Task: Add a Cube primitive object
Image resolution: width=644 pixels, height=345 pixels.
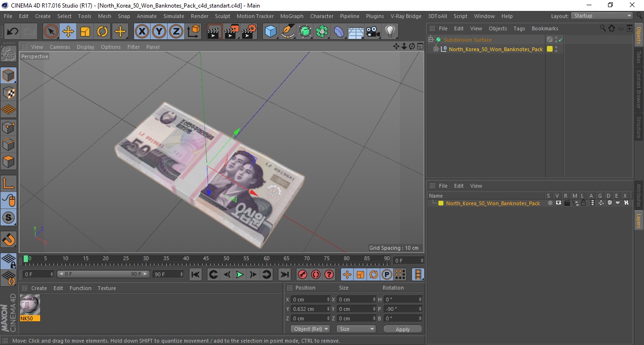Action: coord(271,32)
